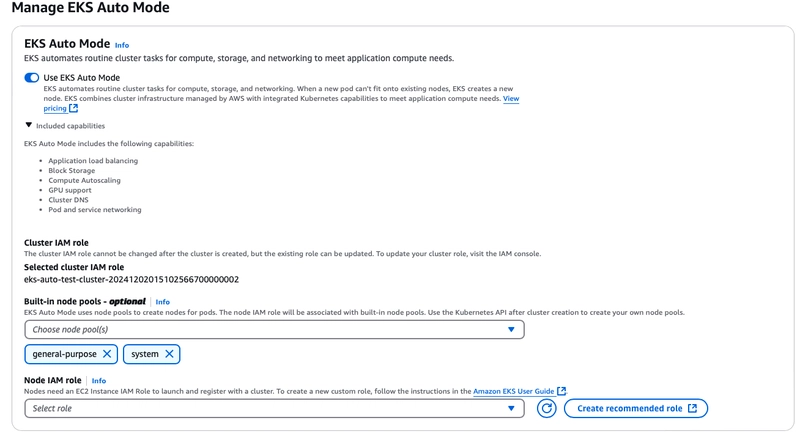This screenshot has height=434, width=800.
Task: Click Info link next to Built-in node pools
Action: 162,302
